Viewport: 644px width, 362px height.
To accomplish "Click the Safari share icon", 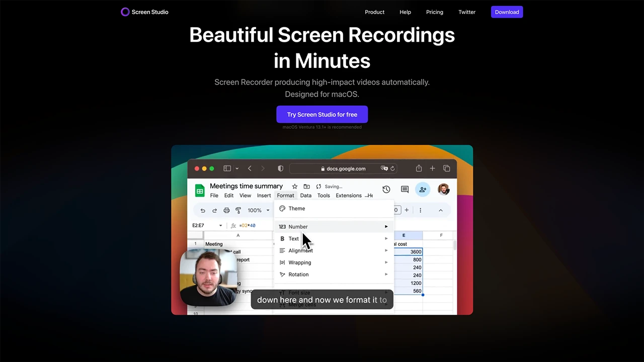I will point(419,168).
